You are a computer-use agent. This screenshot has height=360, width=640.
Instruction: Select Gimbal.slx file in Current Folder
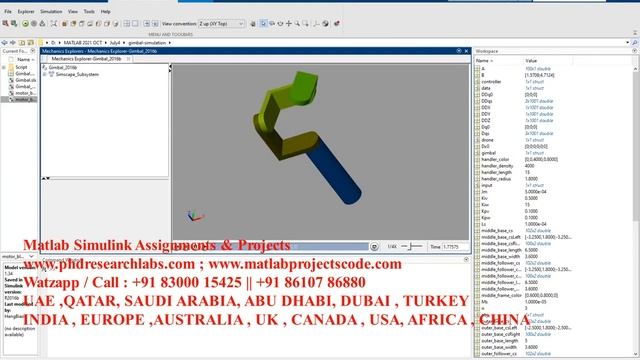(25, 80)
